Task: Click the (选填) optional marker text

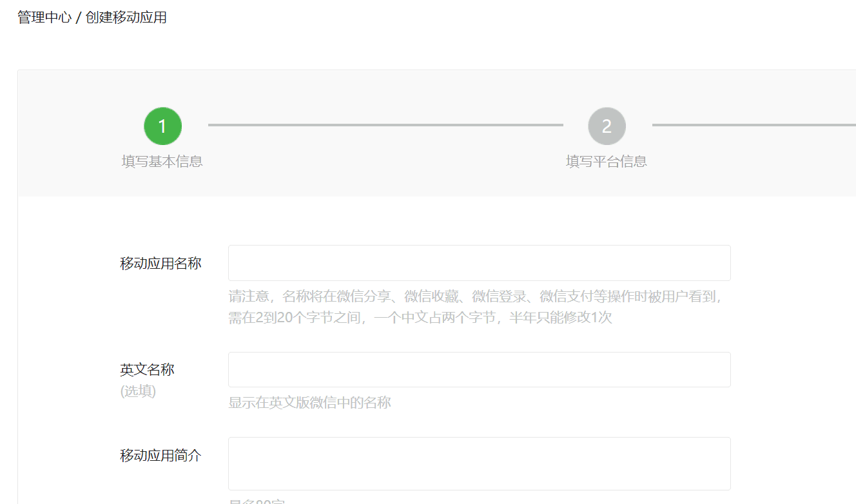Action: (x=138, y=391)
